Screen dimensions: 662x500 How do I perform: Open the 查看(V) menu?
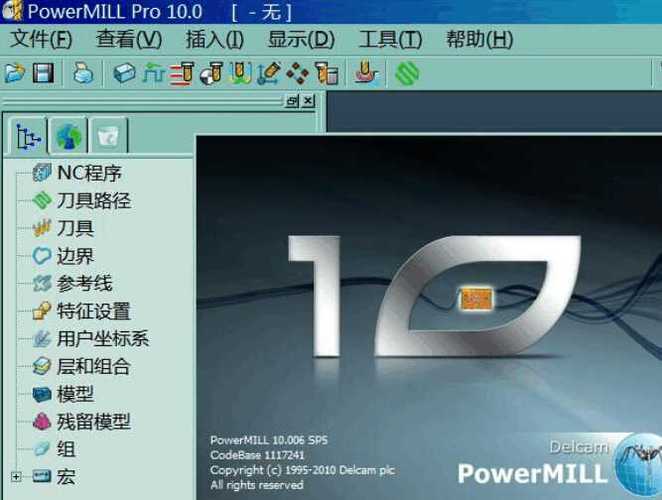pos(129,39)
